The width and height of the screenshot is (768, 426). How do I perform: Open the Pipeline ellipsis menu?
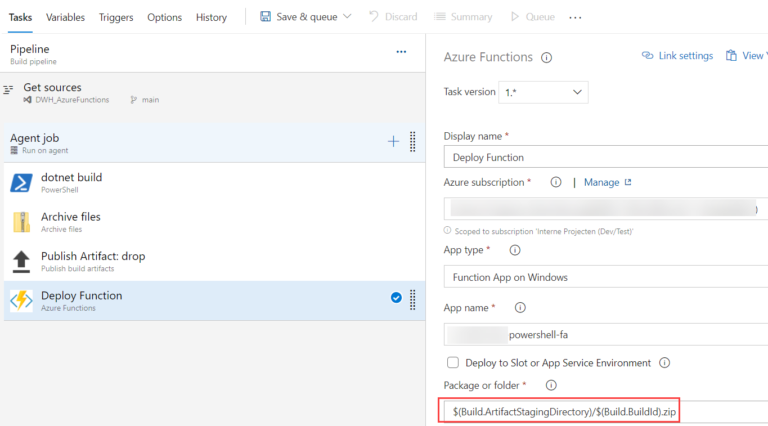click(x=401, y=52)
